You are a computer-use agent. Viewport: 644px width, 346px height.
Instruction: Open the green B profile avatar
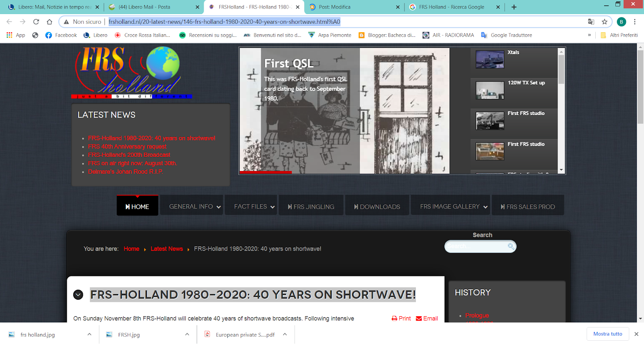621,22
